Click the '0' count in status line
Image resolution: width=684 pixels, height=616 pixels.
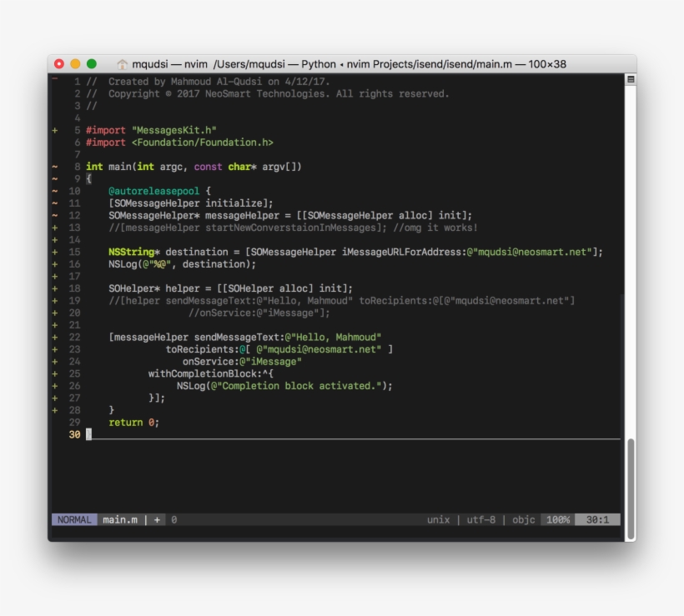click(174, 519)
